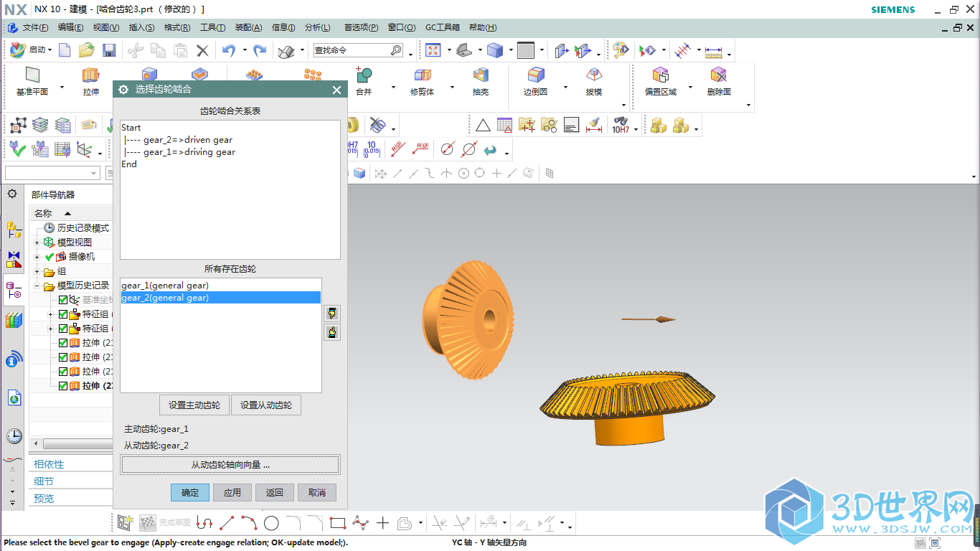Viewport: 980px width, 551px height.
Task: Click the 应用 apply button
Action: (x=232, y=493)
